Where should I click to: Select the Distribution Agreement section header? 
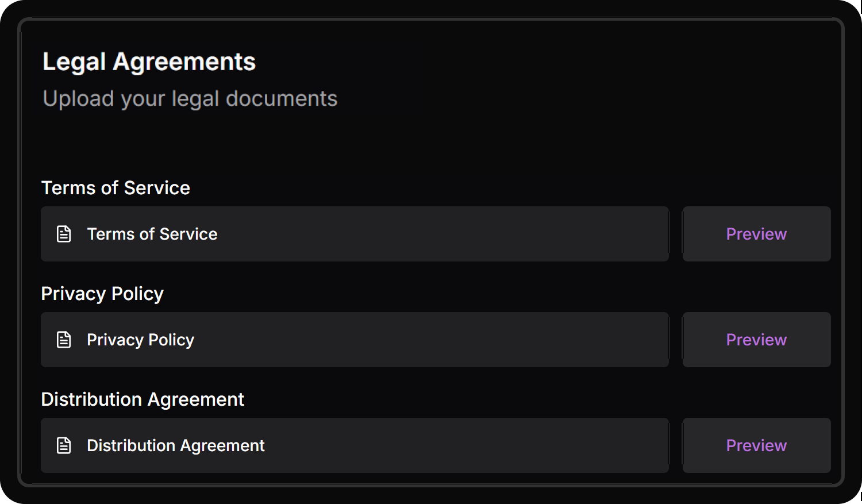point(143,399)
